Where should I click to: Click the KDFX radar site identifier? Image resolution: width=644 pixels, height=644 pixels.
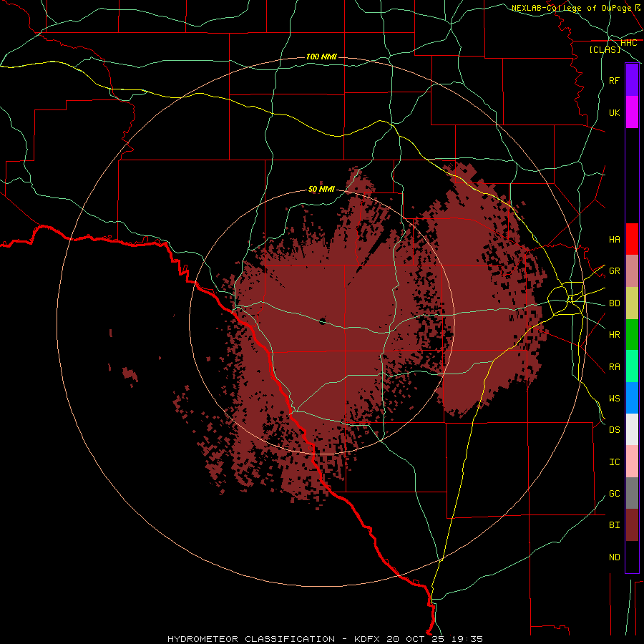(x=367, y=639)
